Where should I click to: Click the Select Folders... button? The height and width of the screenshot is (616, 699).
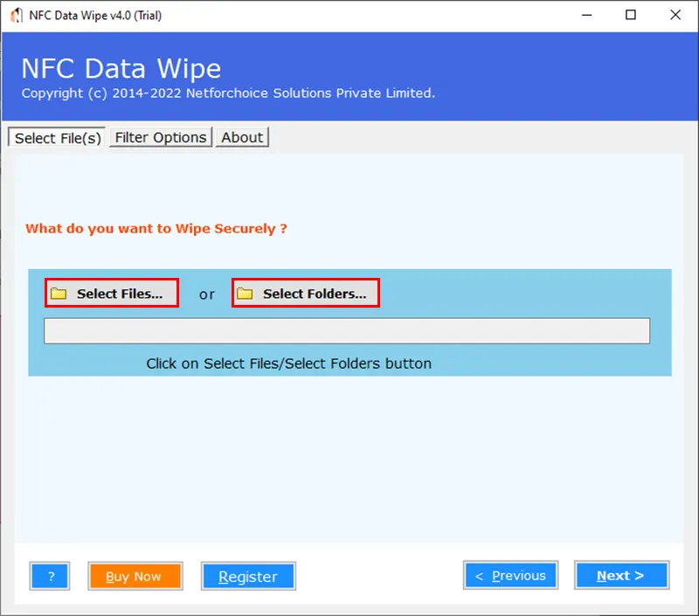[306, 294]
